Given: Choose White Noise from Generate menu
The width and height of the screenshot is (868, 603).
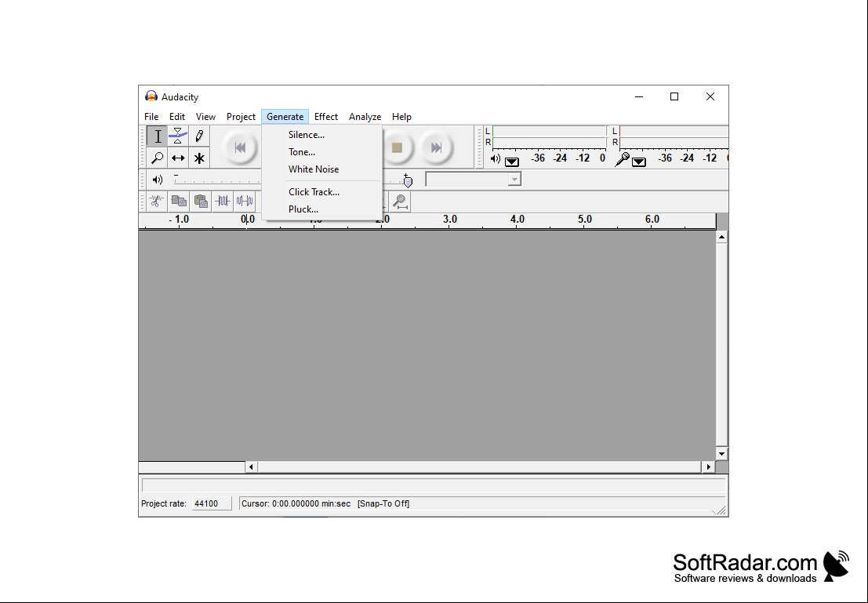Looking at the screenshot, I should tap(322, 169).
